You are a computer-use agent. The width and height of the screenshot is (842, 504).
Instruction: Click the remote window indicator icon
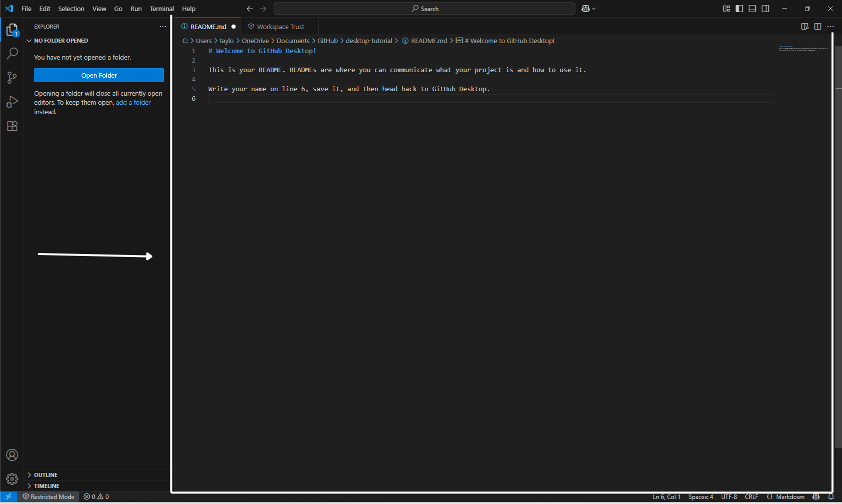[9, 496]
